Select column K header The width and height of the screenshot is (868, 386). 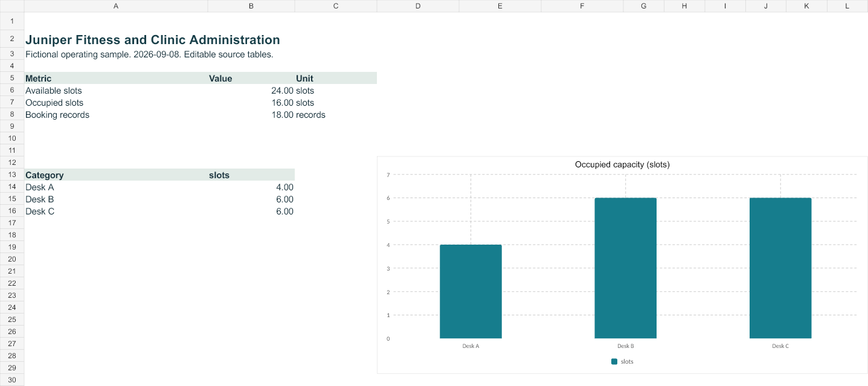pyautogui.click(x=806, y=6)
